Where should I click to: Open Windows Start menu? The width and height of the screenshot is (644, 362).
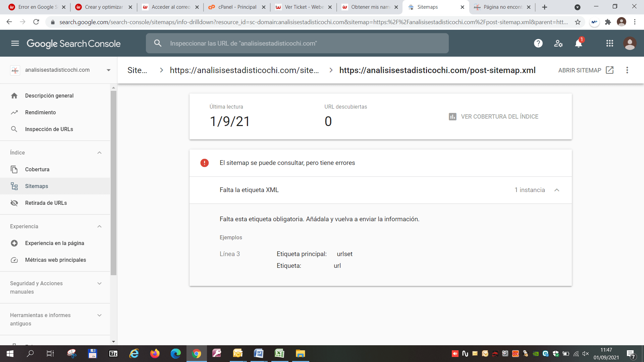point(10,354)
